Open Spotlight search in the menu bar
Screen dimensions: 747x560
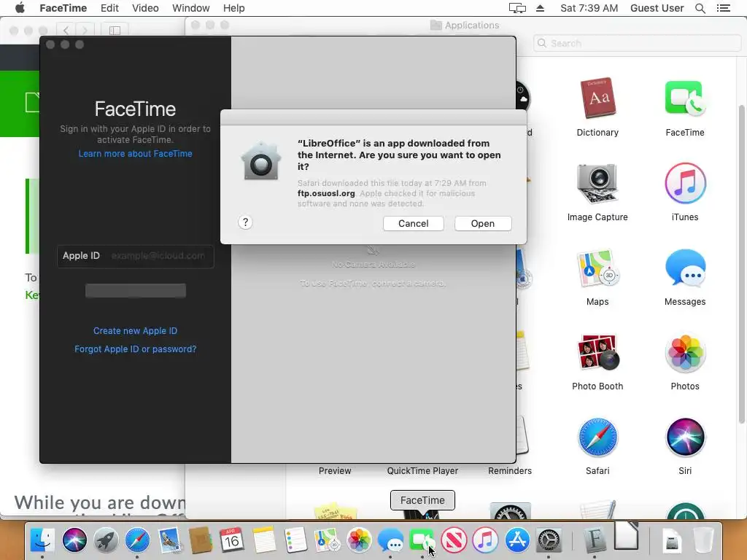tap(700, 8)
